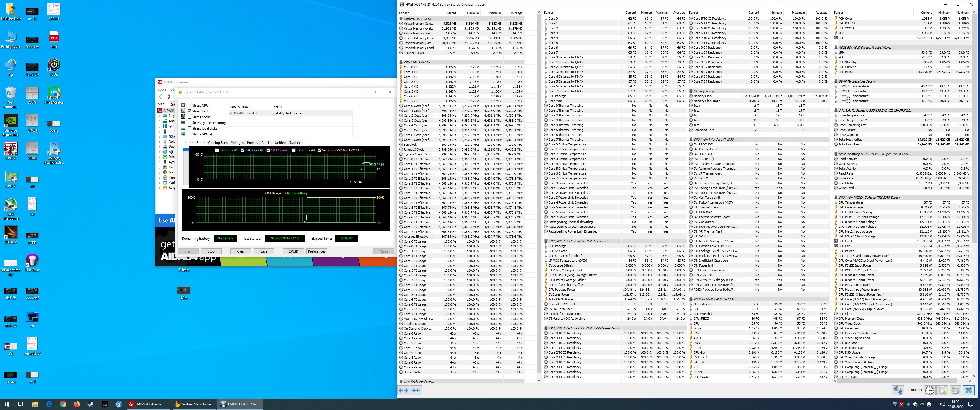Enable Stress local disks checkbox

(x=189, y=128)
